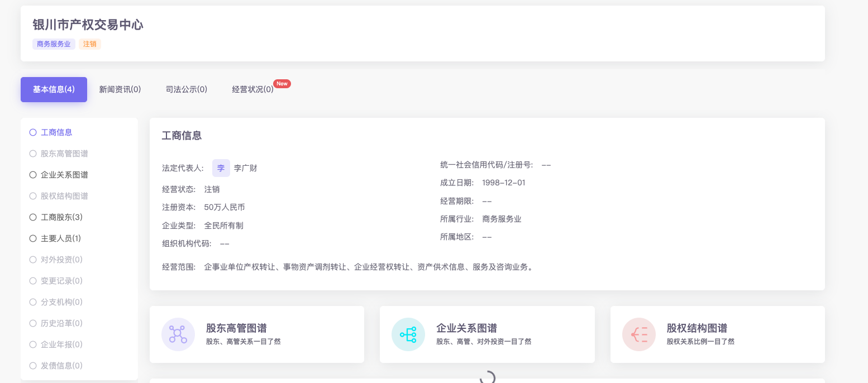Click subtitle 股东、高管、对外投资一目了然
This screenshot has height=383, width=868.
coord(484,342)
